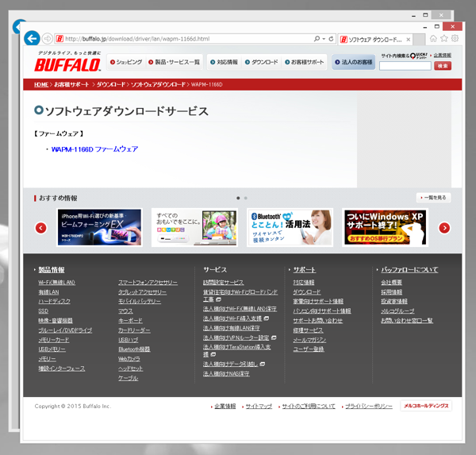Open the 製品情報 footer heading link
Screen dimensions: 476x455
click(x=52, y=270)
